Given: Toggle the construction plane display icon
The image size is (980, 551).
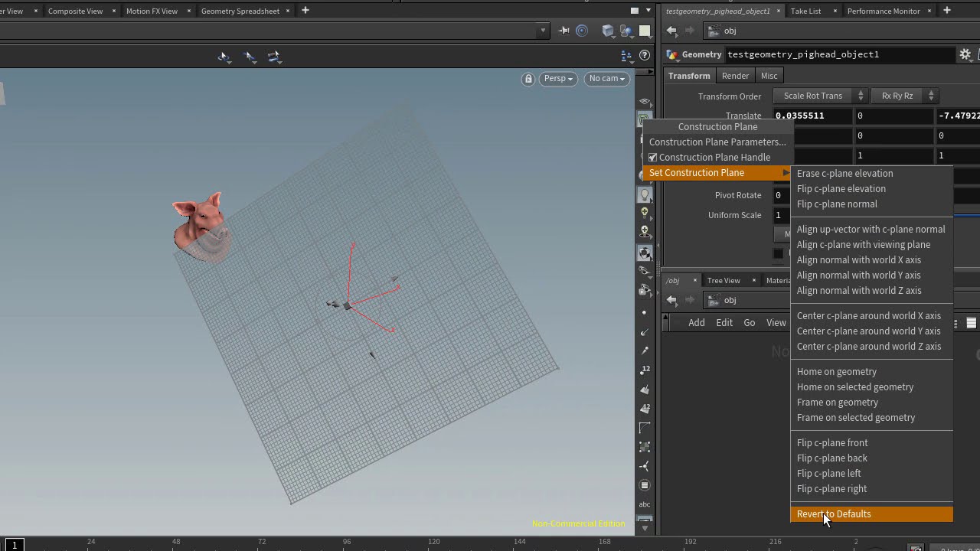Looking at the screenshot, I should (x=644, y=119).
